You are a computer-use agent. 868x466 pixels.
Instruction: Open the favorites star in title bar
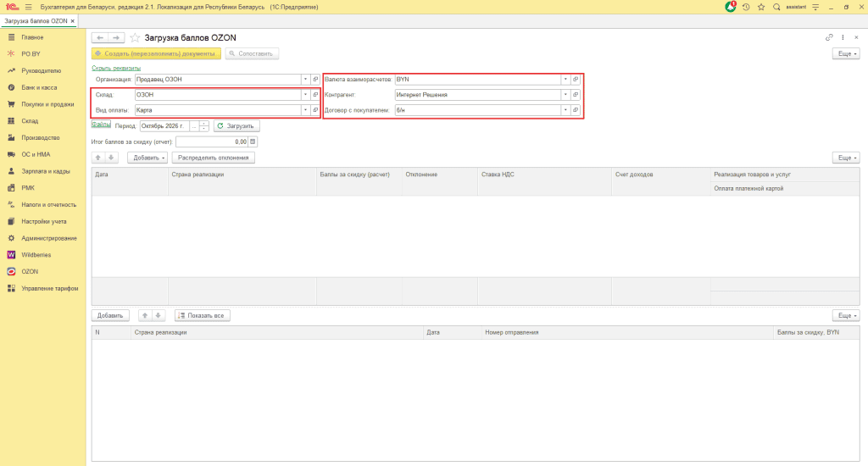pyautogui.click(x=761, y=7)
